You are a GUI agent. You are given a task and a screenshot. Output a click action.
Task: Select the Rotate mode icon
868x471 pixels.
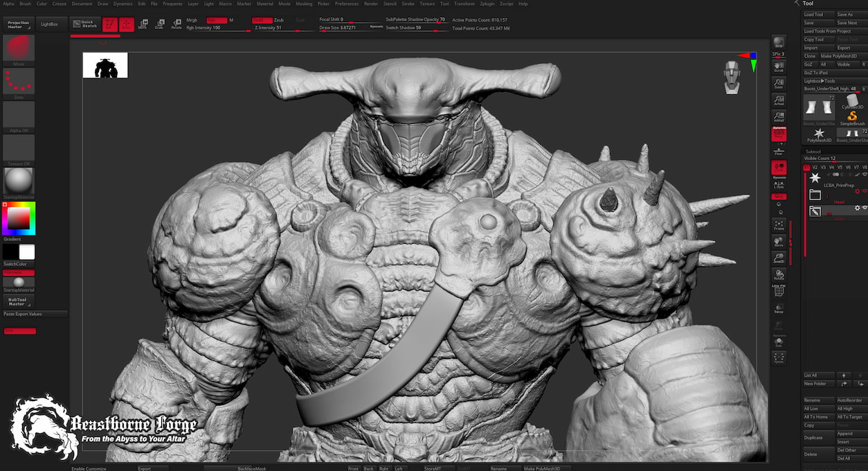tap(176, 24)
